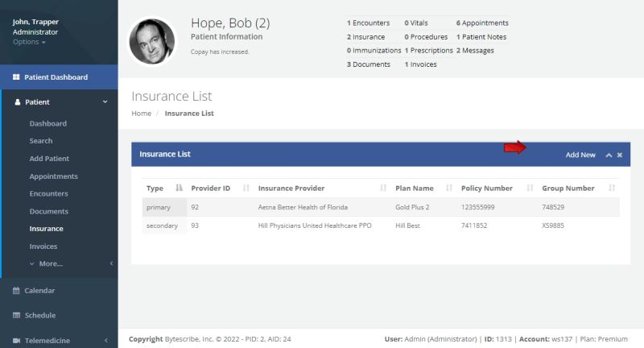Click Bob Hope's profile photo
This screenshot has height=348, width=644.
pos(151,41)
